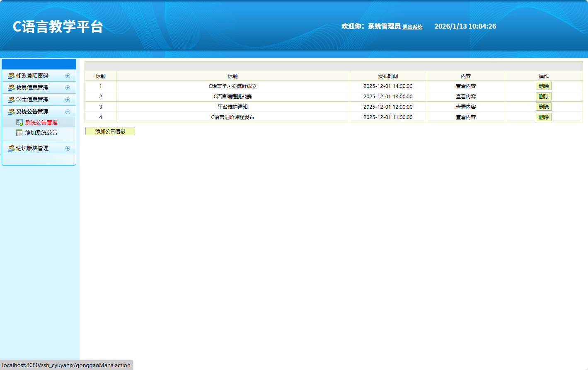
Task: Expand the 学生信息管理 section with plus button
Action: [x=68, y=100]
